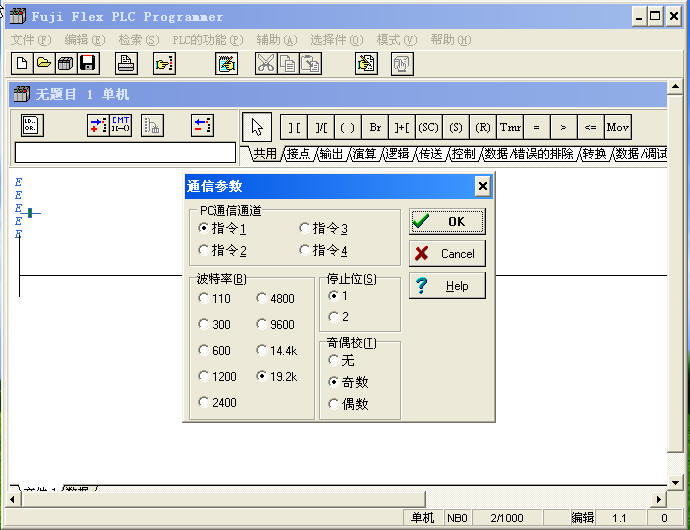Click the Help button in dialog
The height and width of the screenshot is (530, 690).
tap(447, 285)
